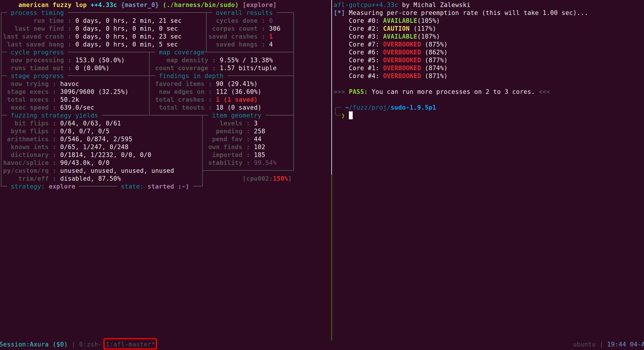Click the dictionary yields values row

[x=105, y=155]
